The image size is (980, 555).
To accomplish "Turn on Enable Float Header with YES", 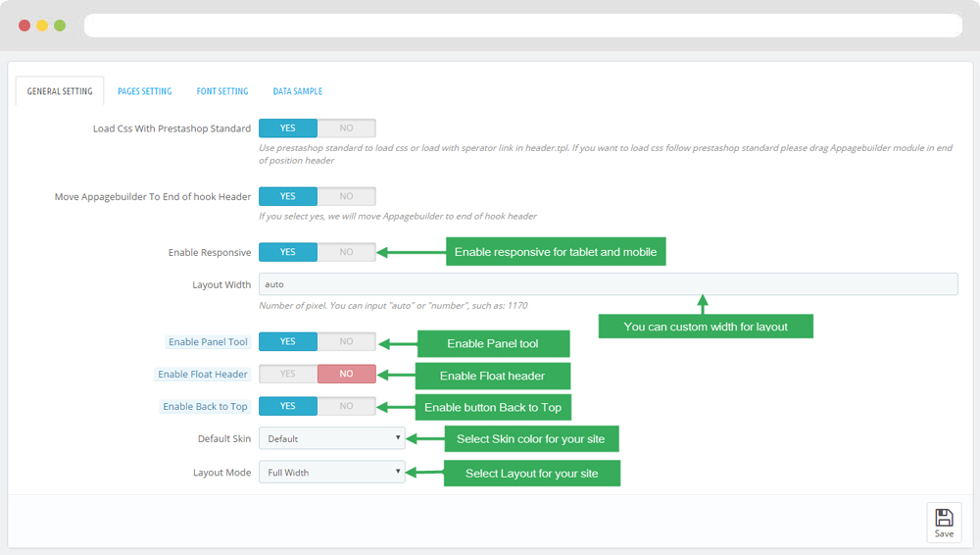I will [288, 374].
